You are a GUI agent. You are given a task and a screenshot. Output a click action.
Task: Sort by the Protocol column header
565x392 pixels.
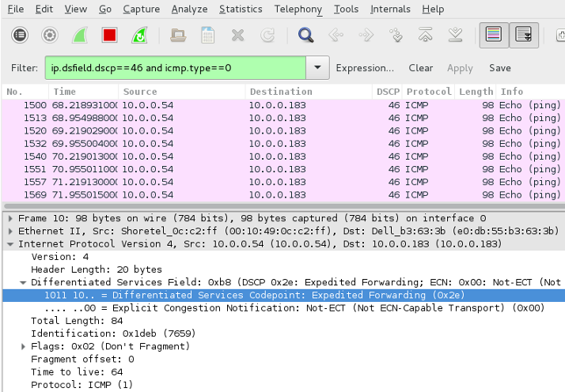coord(428,92)
